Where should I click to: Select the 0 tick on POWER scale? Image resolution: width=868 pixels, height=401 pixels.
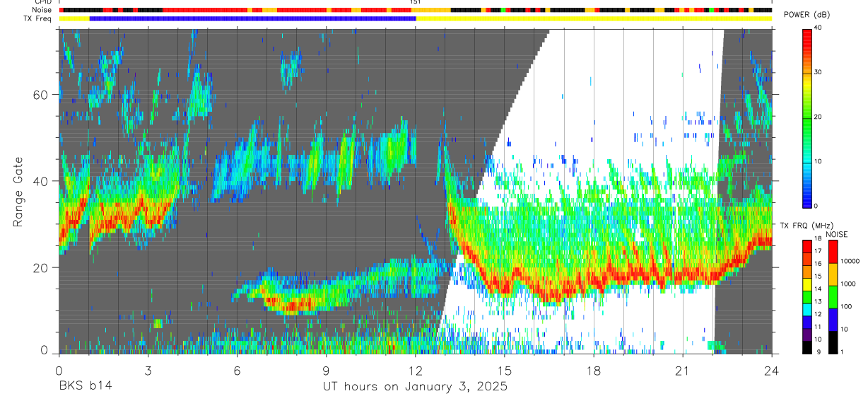(x=816, y=206)
